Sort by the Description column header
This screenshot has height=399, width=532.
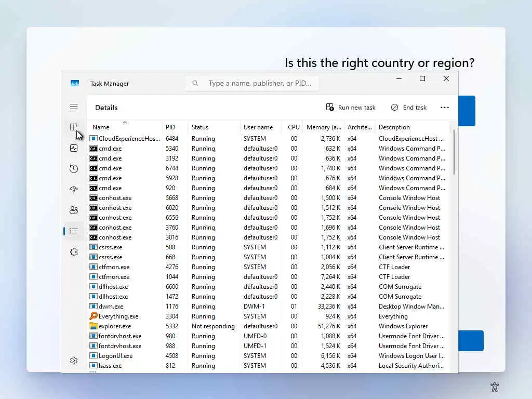coord(412,127)
